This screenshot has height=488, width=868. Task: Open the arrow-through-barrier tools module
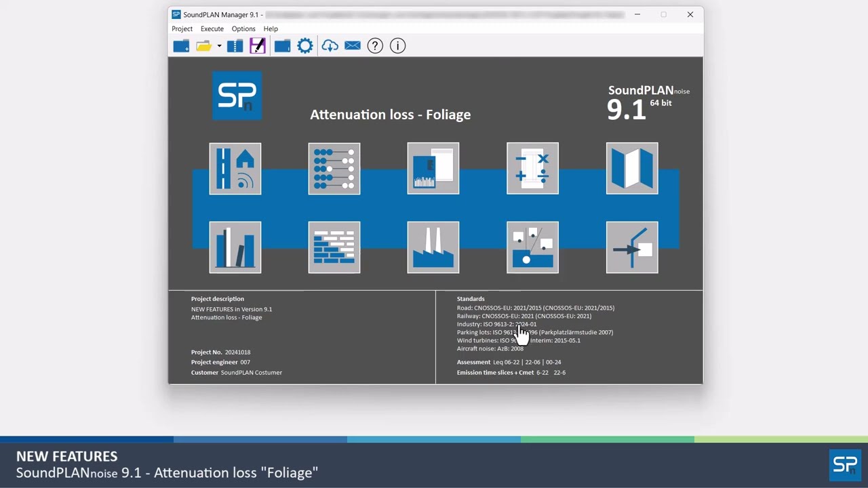(632, 247)
